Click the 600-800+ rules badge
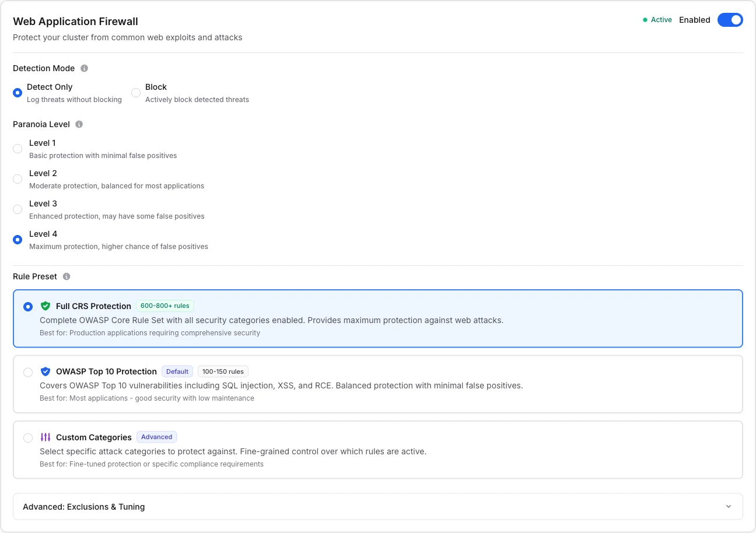 pos(165,306)
